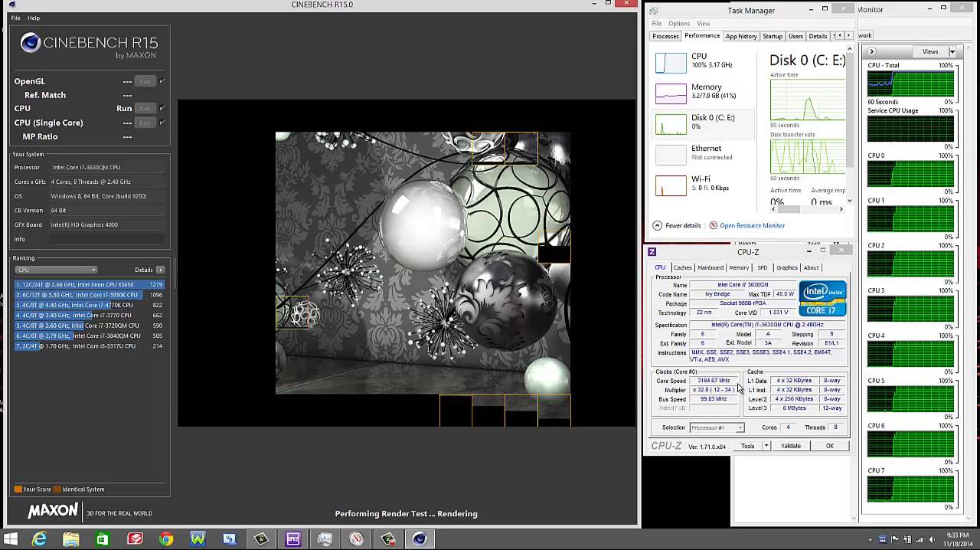
Task: Open the SPD tab in CPU-Z
Action: [762, 268]
